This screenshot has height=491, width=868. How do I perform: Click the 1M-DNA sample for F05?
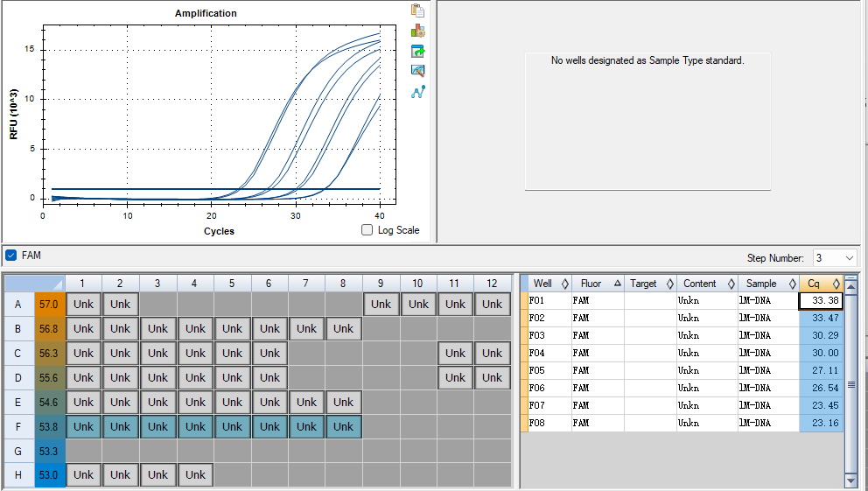(x=768, y=370)
